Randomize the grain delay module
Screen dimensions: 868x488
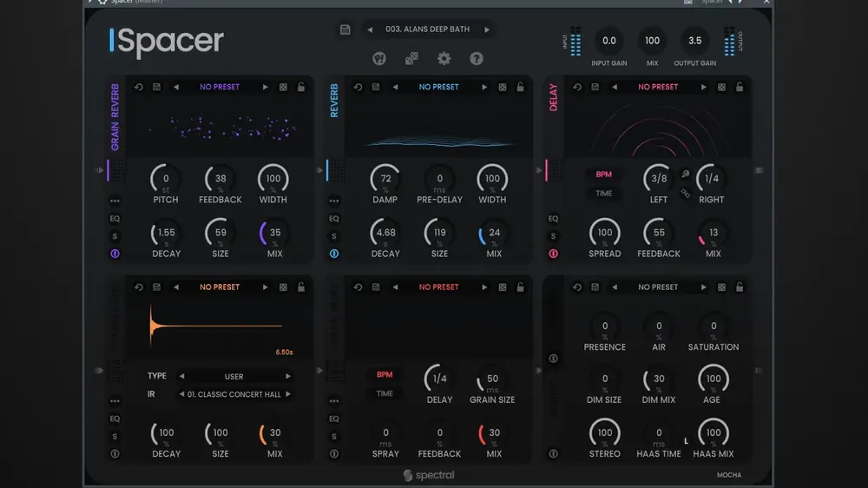(502, 287)
